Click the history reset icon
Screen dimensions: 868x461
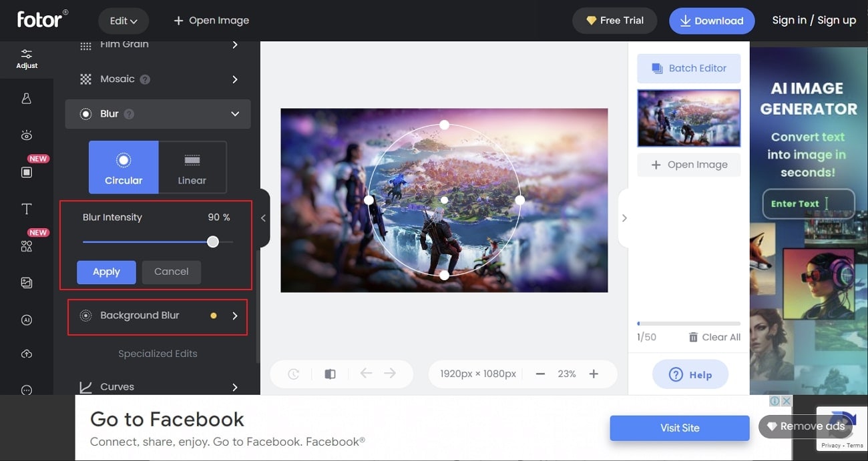pos(294,374)
